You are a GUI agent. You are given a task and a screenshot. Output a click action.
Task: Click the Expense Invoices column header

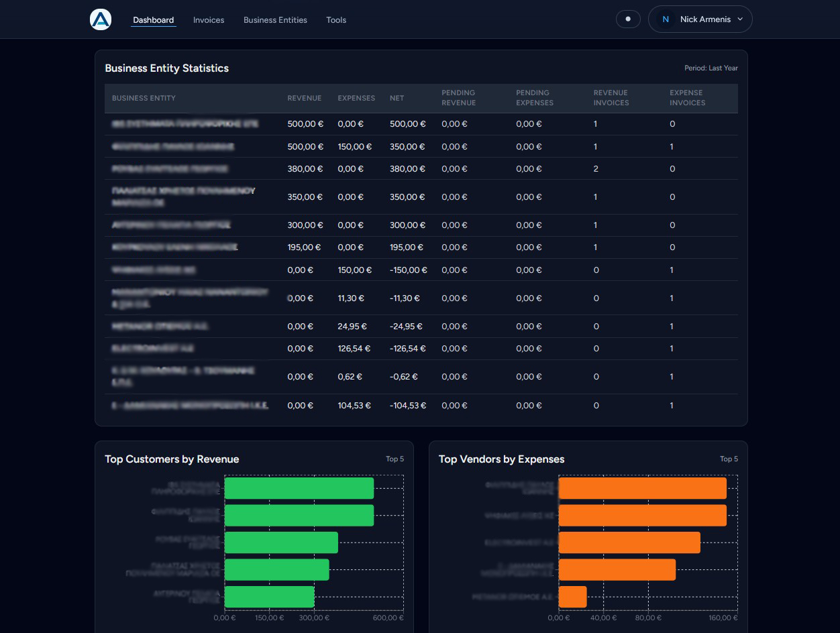pyautogui.click(x=687, y=98)
